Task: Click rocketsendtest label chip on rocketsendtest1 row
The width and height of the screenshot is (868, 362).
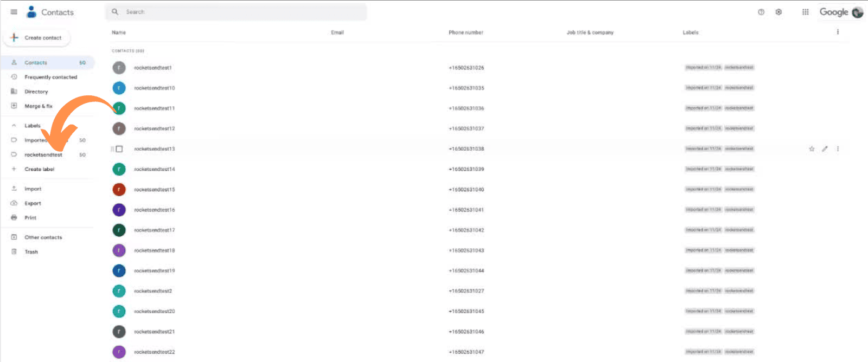Action: point(739,68)
